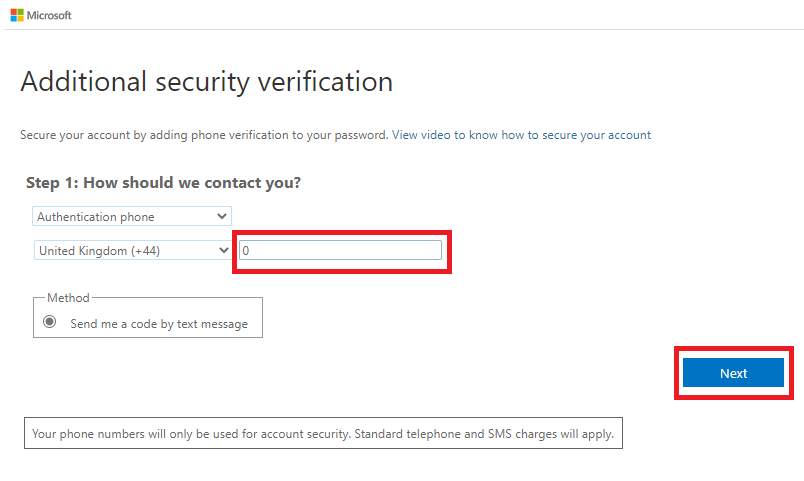This screenshot has width=804, height=481.
Task: Focus the phone number input field
Action: pyautogui.click(x=340, y=251)
